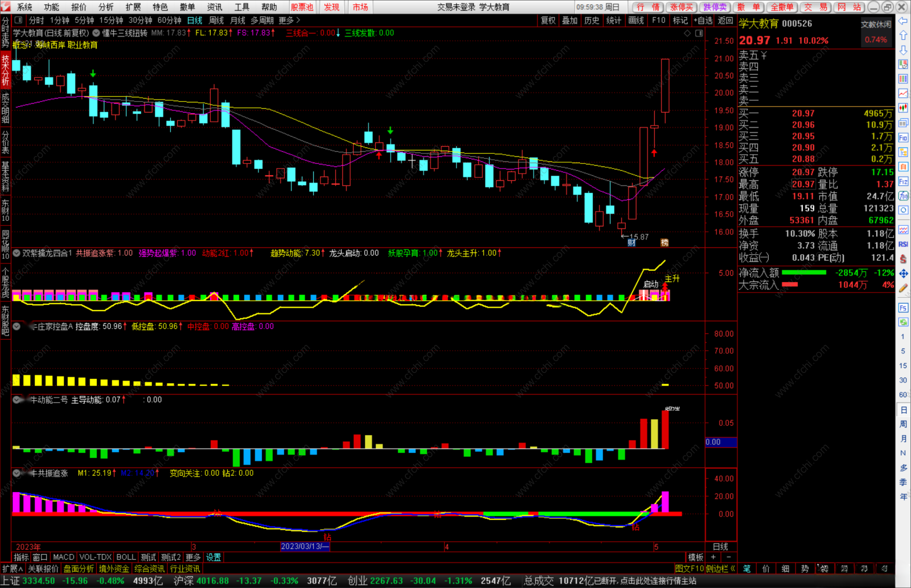
Task: Click the red candlestick at the chart's far right
Action: 665,85
